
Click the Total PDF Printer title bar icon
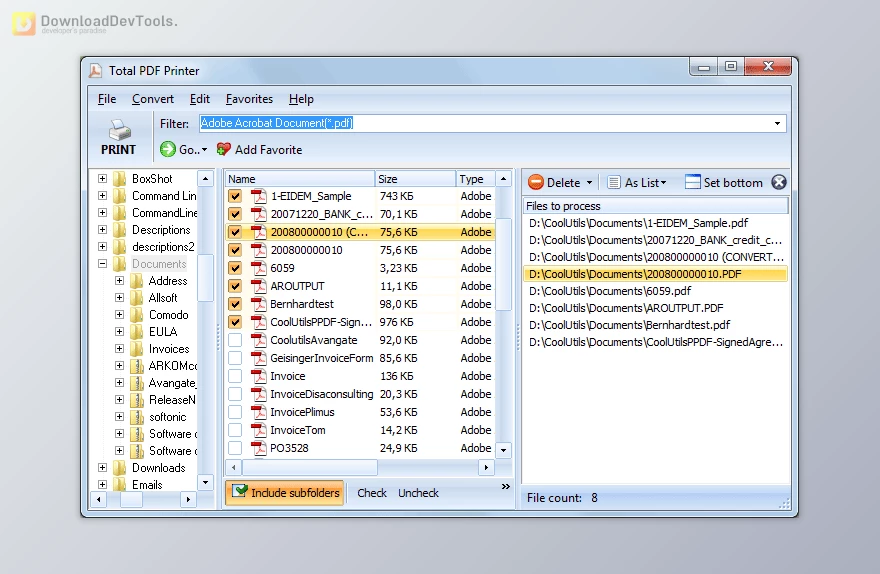(x=95, y=71)
